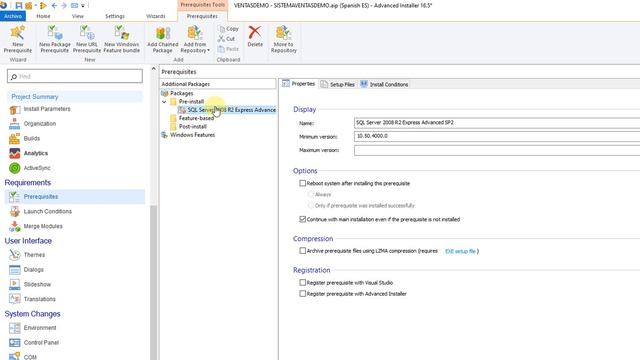Image resolution: width=640 pixels, height=360 pixels.
Task: Click the Run icon in quick access toolbar
Action: click(43, 6)
